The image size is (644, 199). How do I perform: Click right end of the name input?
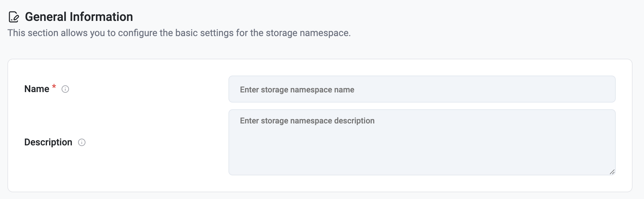[602, 89]
